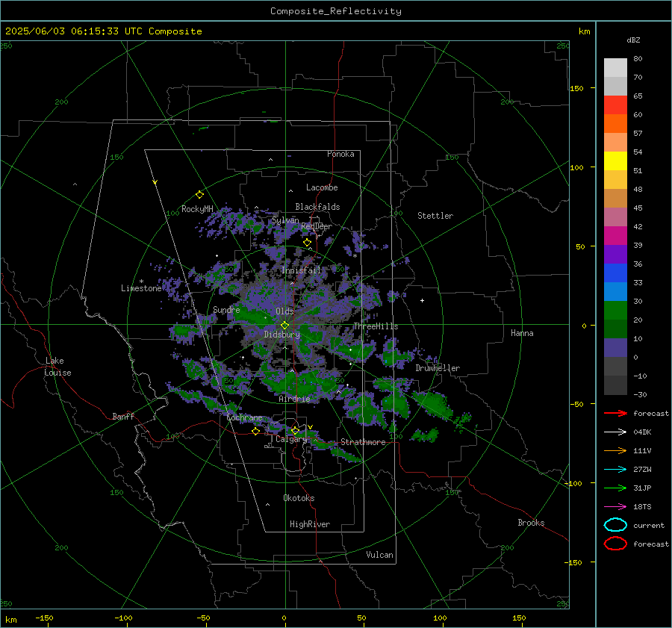The width and height of the screenshot is (672, 628).
Task: Click the Limestone label
Action: point(141,288)
